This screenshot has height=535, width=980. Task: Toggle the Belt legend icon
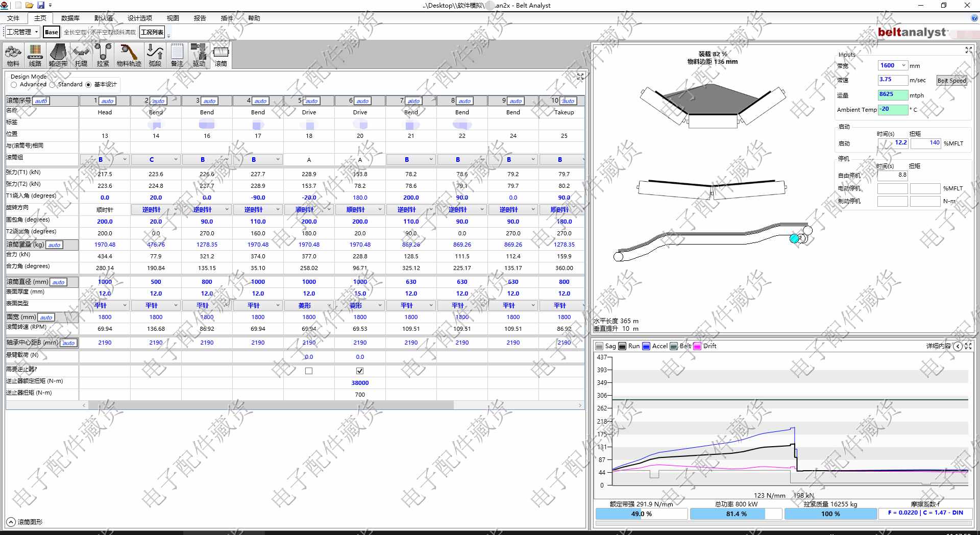(x=674, y=346)
